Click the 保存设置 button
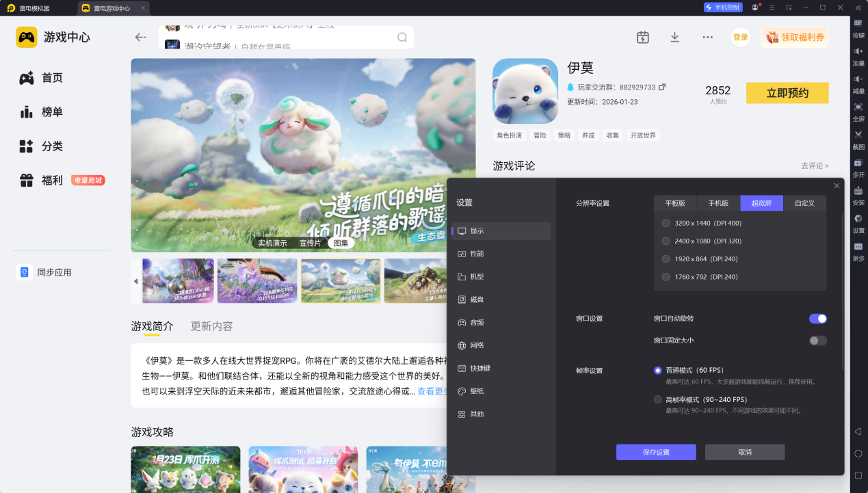868x493 pixels. pos(656,452)
